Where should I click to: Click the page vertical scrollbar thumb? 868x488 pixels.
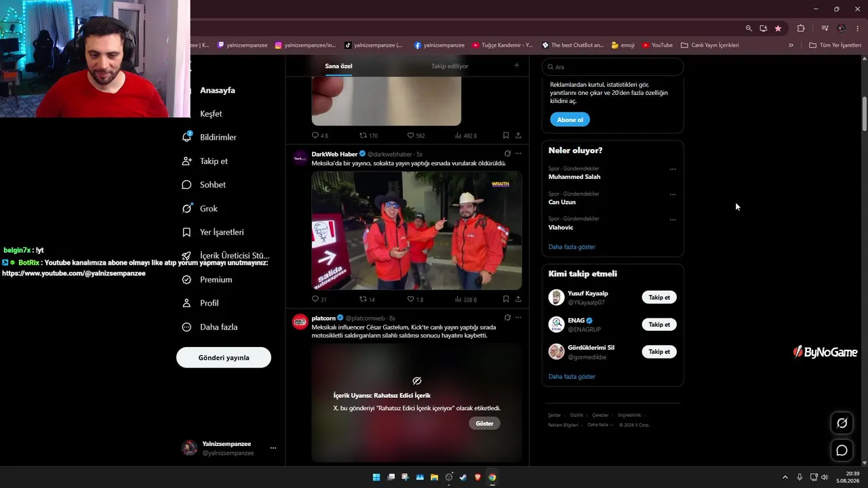[x=865, y=114]
